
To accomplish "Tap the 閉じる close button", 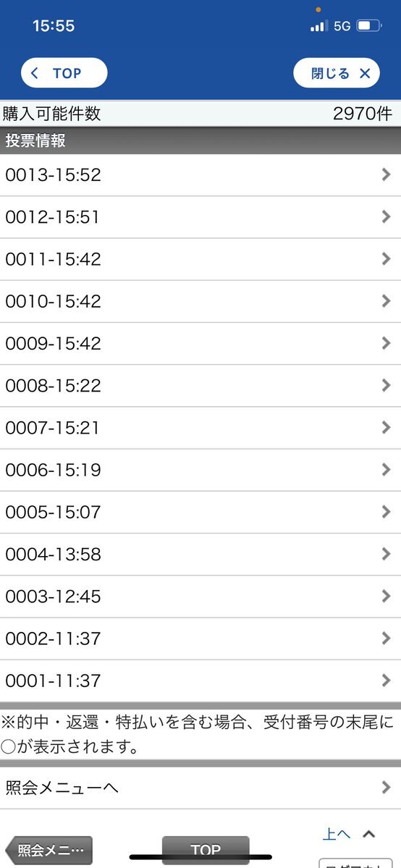I will (x=336, y=73).
